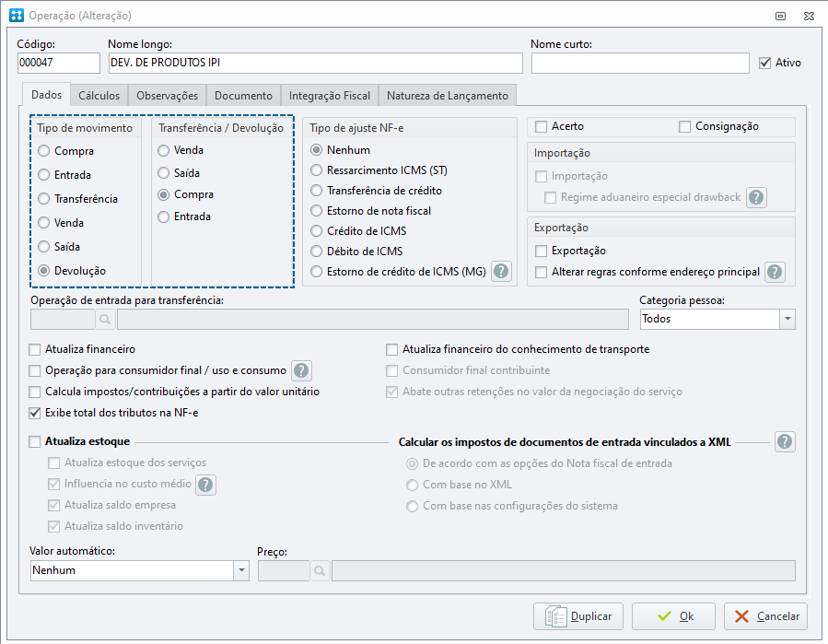Check Atualiza financeiro do conhecimento de transporte
The image size is (828, 644).
coord(391,350)
